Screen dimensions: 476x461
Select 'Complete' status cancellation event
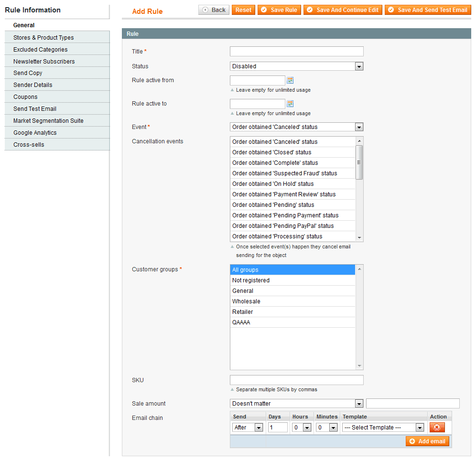292,163
